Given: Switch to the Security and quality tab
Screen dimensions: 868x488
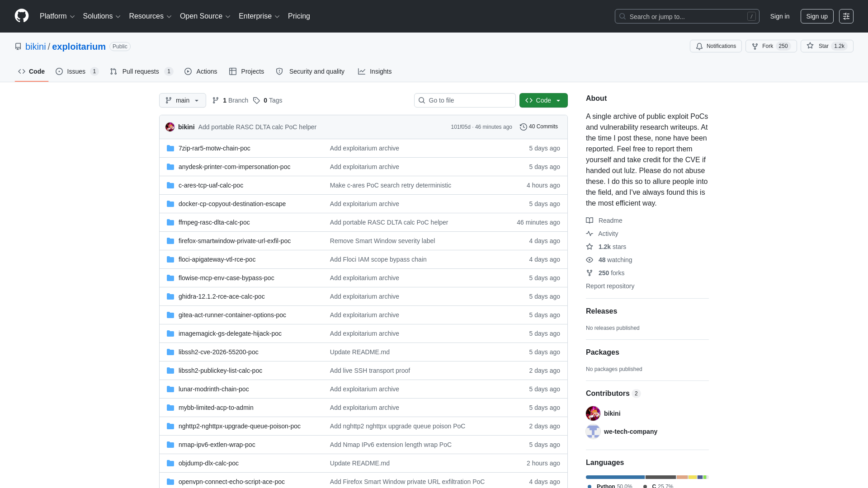Looking at the screenshot, I should [x=310, y=71].
